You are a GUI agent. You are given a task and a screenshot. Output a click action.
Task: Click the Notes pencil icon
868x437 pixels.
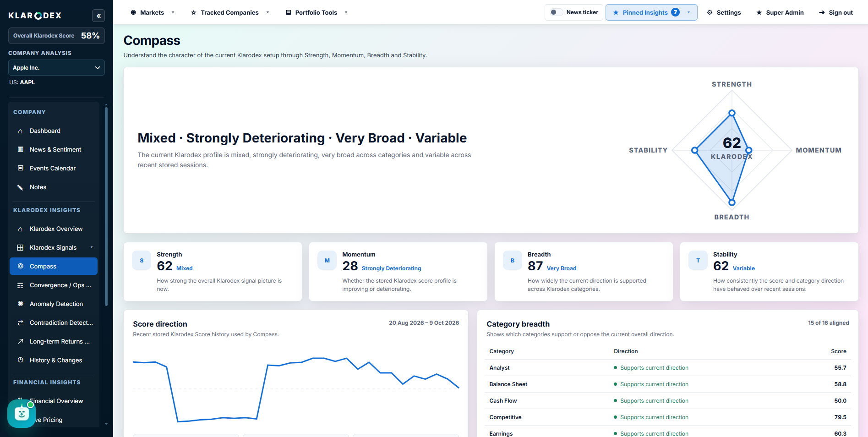[20, 187]
